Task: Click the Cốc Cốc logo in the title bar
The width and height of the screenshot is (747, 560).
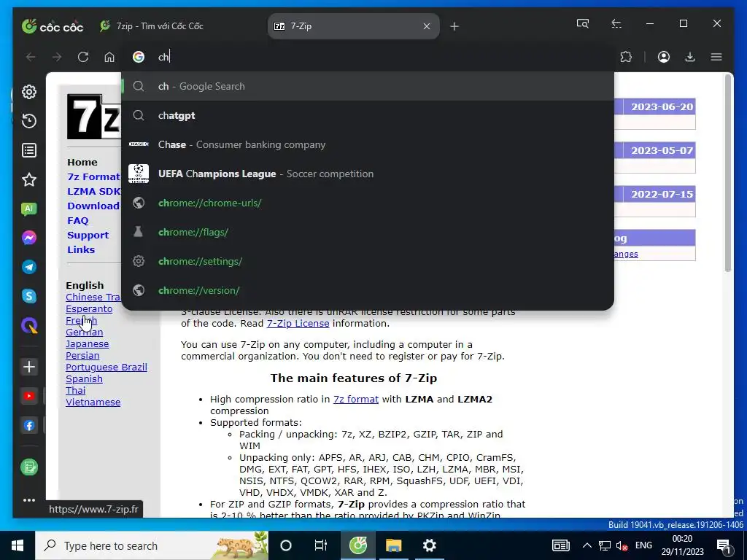Action: coord(53,26)
